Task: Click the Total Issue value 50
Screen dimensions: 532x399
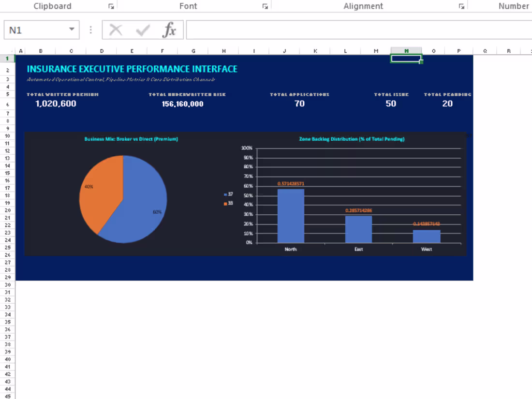Action: (391, 104)
